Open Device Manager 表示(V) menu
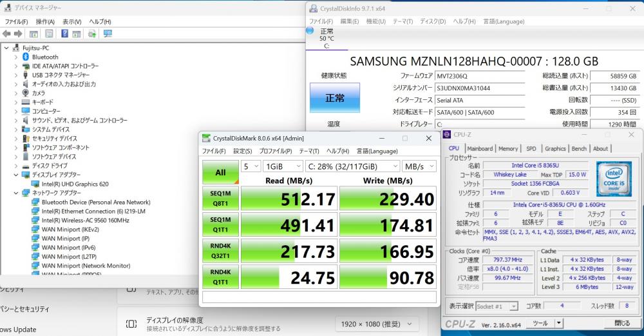The width and height of the screenshot is (644, 336). click(x=72, y=21)
